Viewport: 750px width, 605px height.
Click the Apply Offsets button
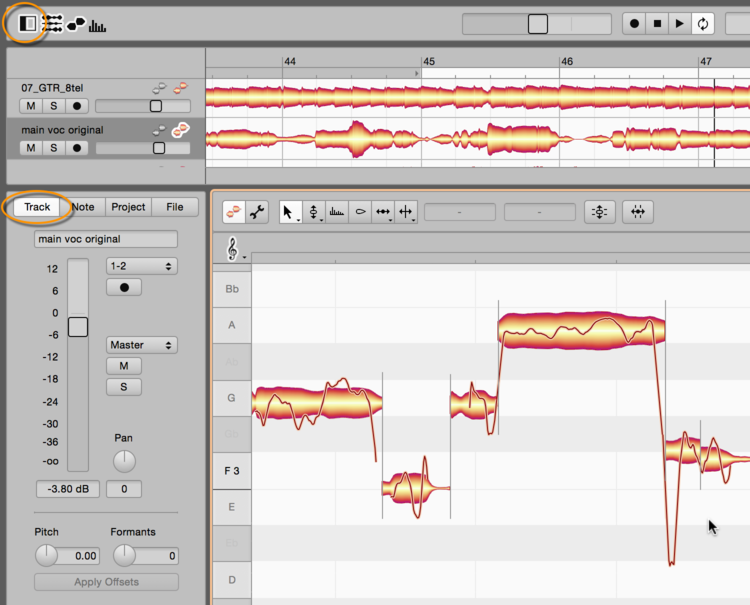[x=106, y=582]
